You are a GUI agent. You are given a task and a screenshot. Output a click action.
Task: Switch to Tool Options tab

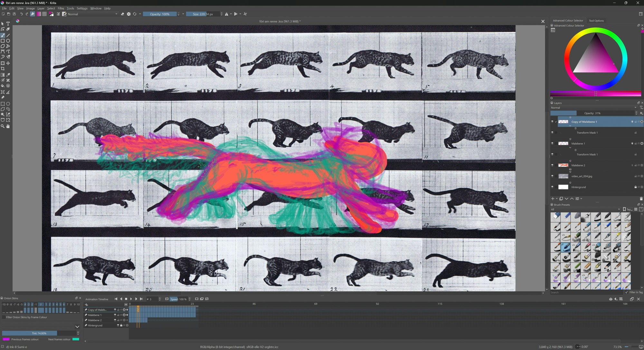pos(596,21)
